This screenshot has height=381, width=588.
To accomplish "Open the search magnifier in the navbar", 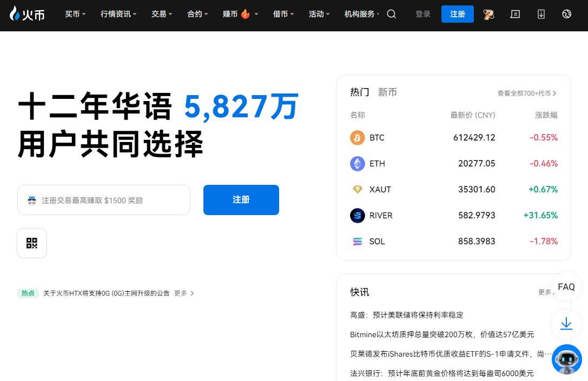I will 392,14.
